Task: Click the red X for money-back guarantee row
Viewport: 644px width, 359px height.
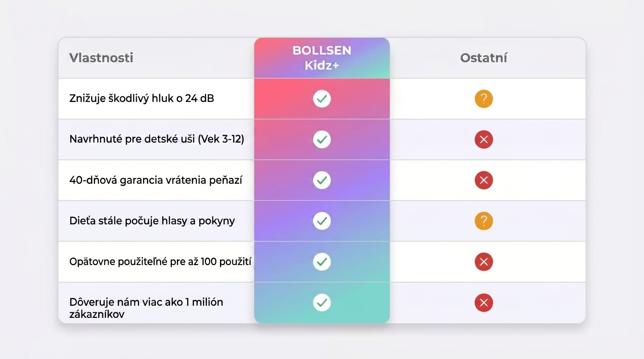Action: pyautogui.click(x=484, y=180)
